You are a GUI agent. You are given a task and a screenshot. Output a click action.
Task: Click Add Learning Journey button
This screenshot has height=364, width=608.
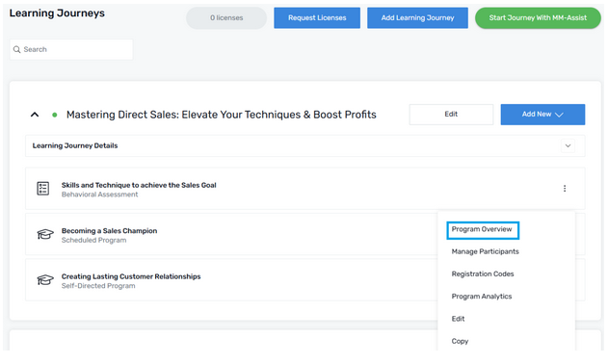pyautogui.click(x=417, y=18)
